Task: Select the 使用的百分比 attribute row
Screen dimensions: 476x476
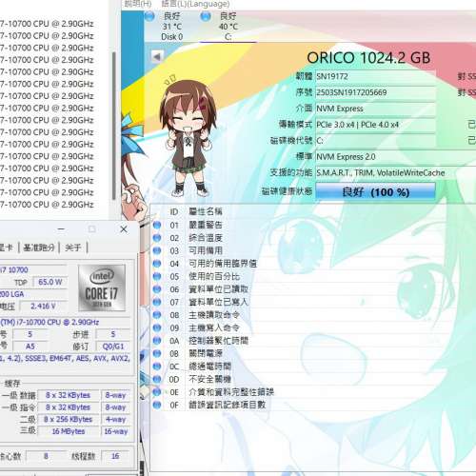Action: [x=312, y=276]
